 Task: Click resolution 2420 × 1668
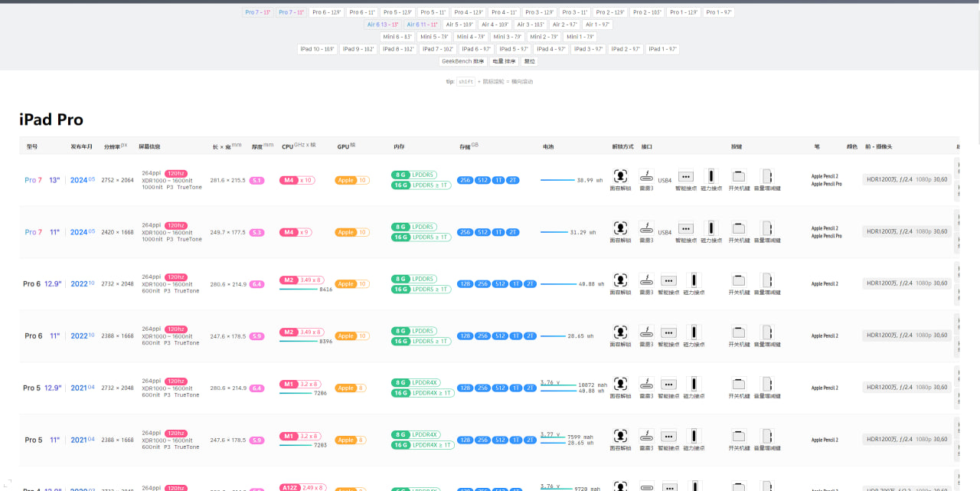(118, 232)
